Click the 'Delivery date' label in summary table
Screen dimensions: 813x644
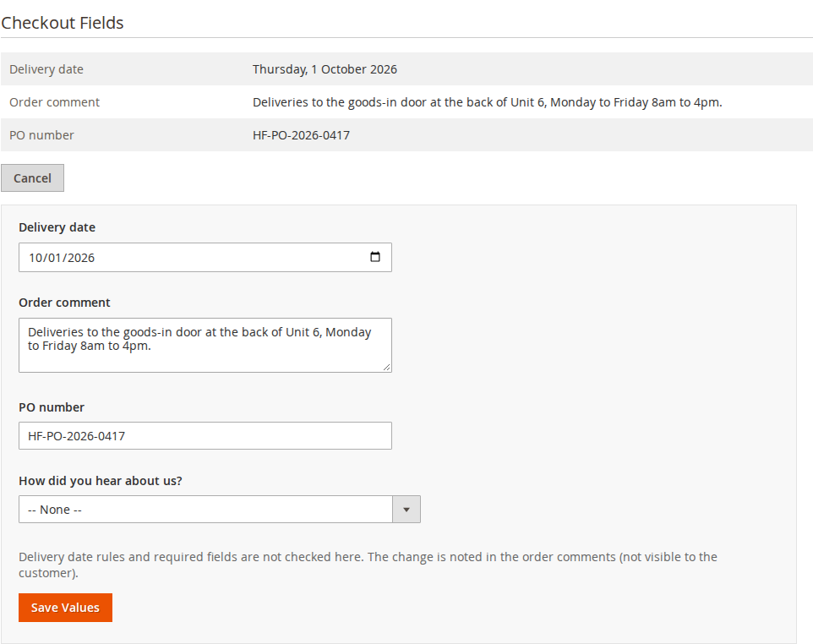[46, 69]
